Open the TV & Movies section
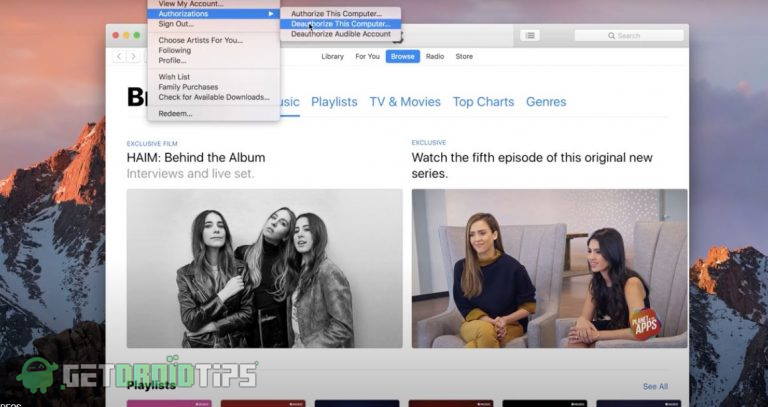This screenshot has height=407, width=768. tap(405, 102)
